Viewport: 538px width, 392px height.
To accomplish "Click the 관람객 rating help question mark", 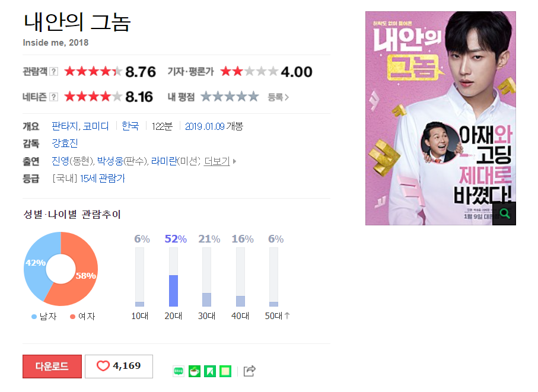I will [x=53, y=71].
